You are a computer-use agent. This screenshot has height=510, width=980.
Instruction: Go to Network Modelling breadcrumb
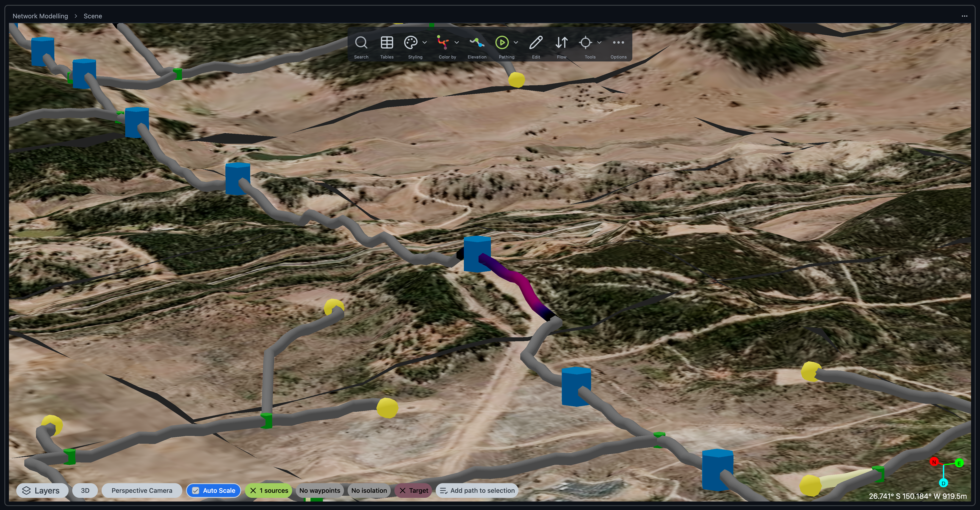pyautogui.click(x=40, y=16)
